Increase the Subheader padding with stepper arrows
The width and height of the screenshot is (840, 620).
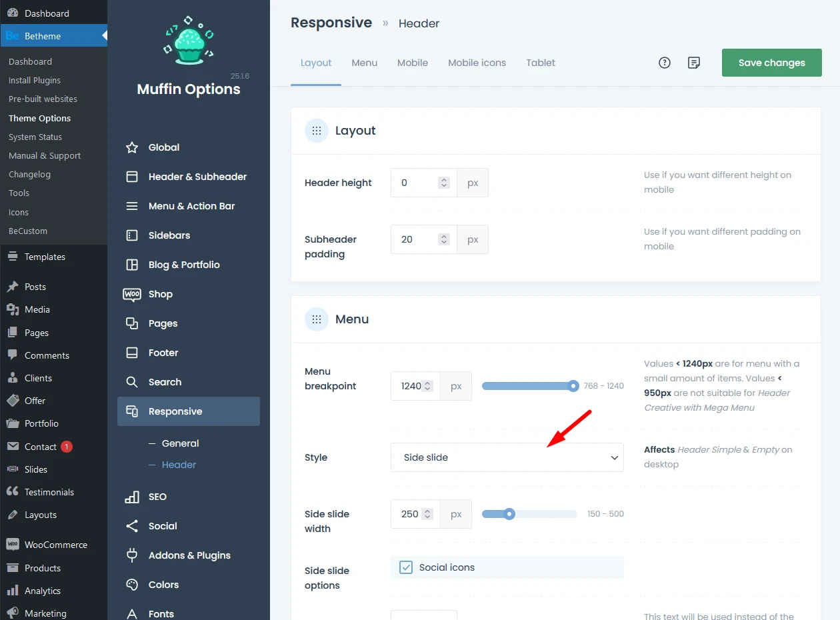pyautogui.click(x=444, y=236)
